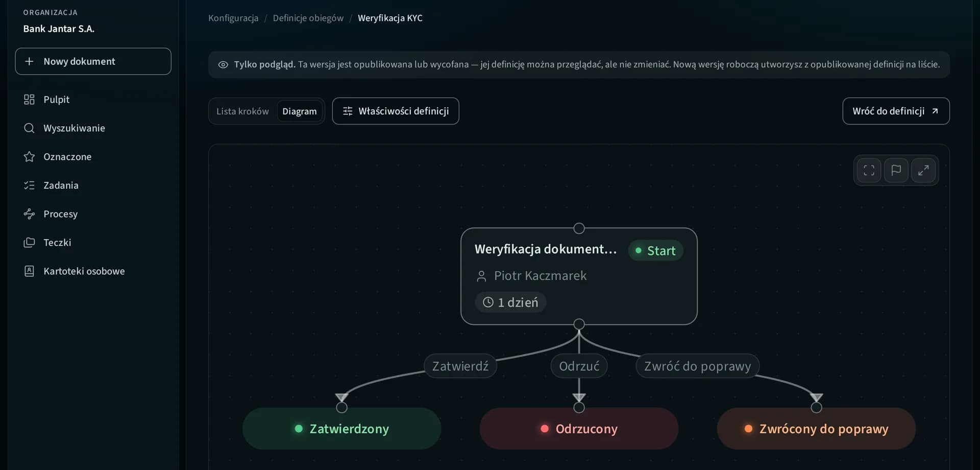
Task: Select the Weryfikacja dokument… step node
Action: coord(579,276)
